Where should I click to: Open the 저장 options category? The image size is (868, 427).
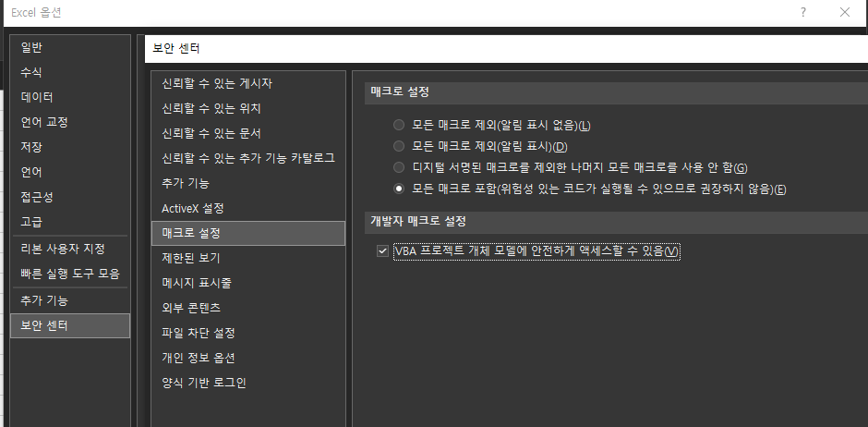(70, 147)
